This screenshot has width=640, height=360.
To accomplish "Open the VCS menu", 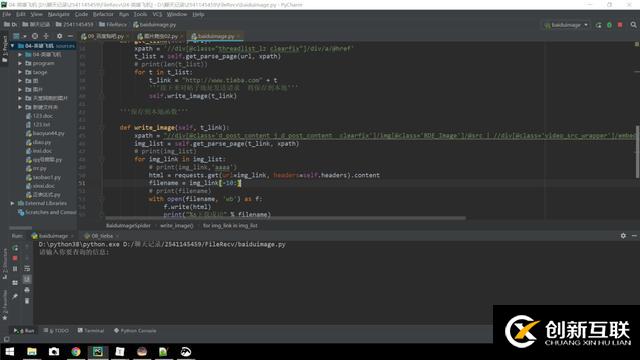I will pyautogui.click(x=157, y=14).
